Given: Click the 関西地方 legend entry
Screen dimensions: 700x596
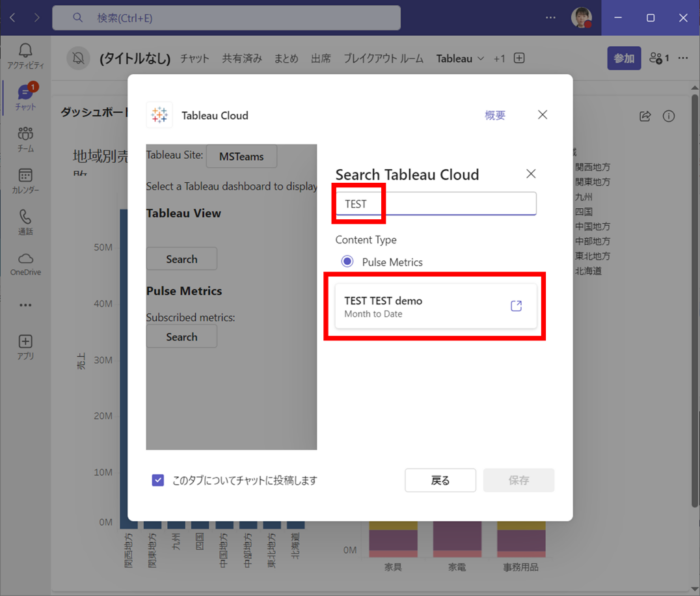Looking at the screenshot, I should 592,167.
